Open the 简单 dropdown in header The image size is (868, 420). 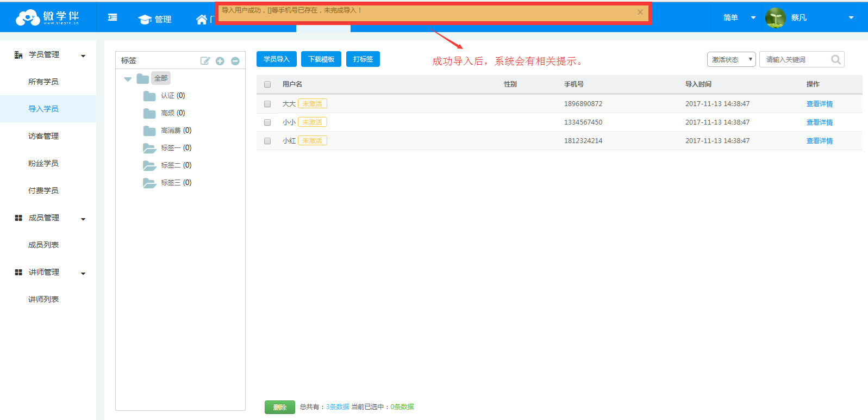739,17
